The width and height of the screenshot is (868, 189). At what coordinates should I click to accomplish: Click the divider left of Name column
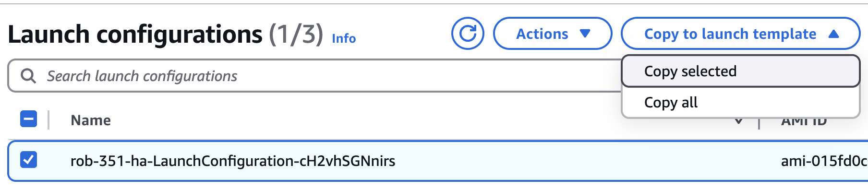pyautogui.click(x=48, y=120)
